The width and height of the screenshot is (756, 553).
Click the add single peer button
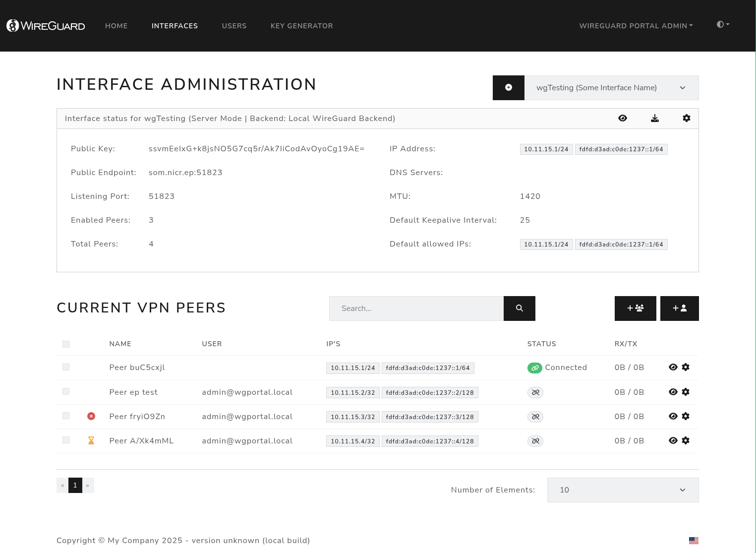(x=679, y=308)
